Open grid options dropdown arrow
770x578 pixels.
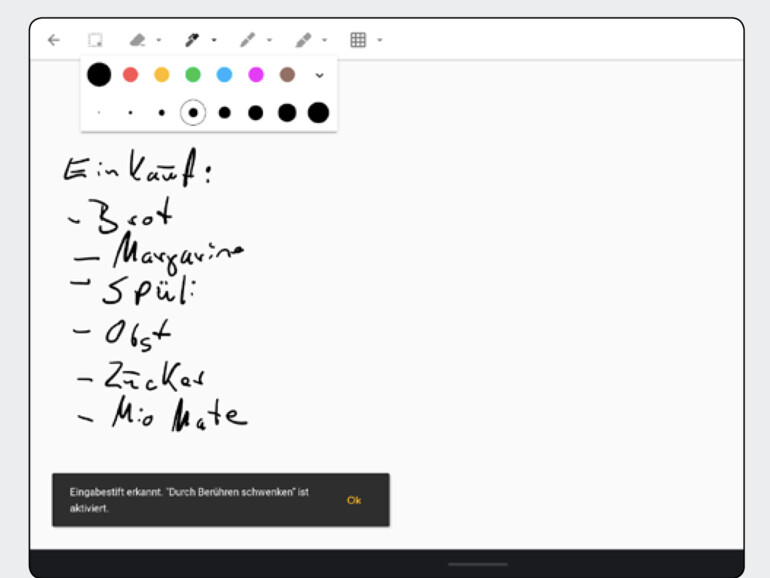point(380,40)
